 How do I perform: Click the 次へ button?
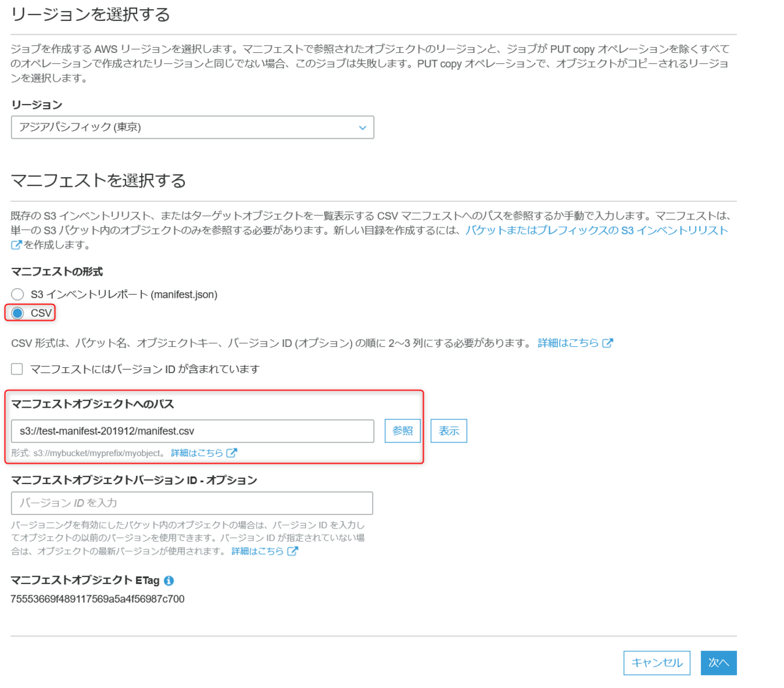(x=719, y=663)
